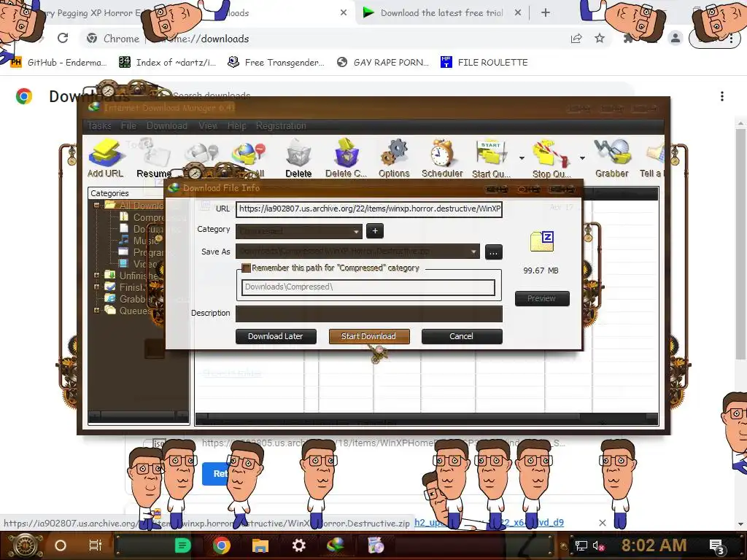Image resolution: width=747 pixels, height=560 pixels.
Task: Click the Add URL toolbar icon
Action: click(105, 158)
